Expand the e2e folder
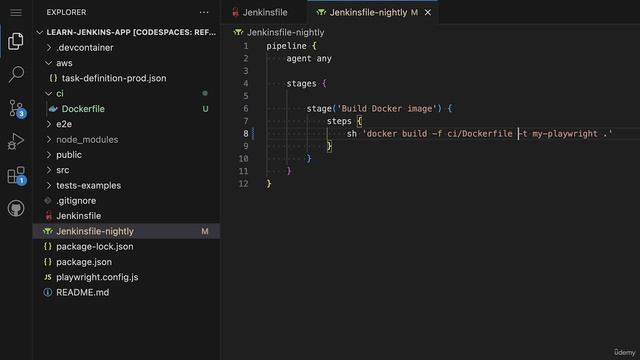640x360 pixels. [x=49, y=124]
